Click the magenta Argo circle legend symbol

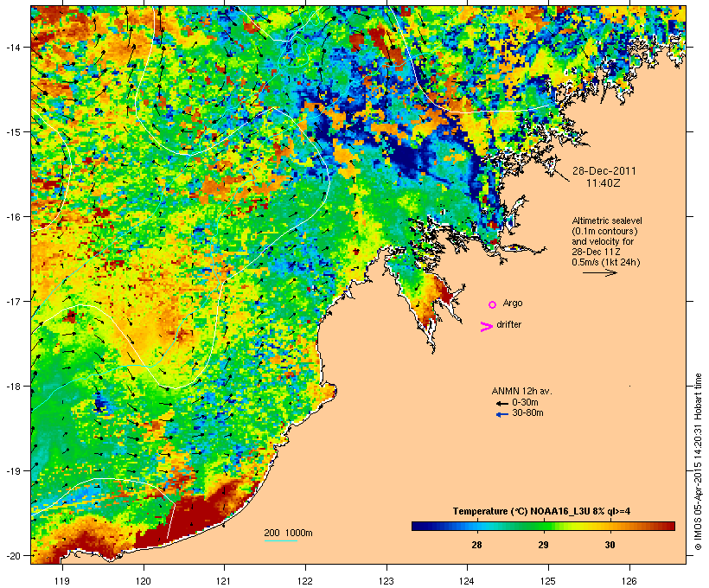(493, 304)
